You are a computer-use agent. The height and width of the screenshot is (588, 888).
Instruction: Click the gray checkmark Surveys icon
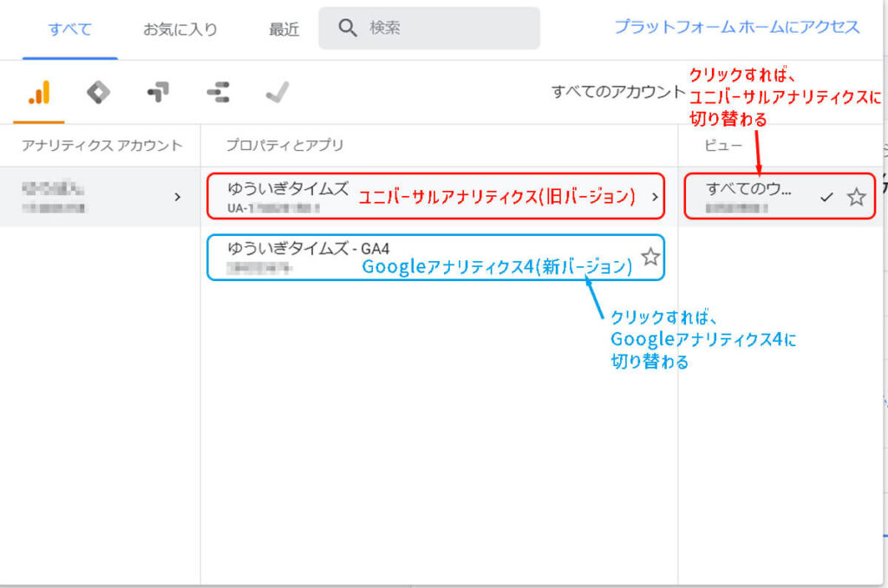[x=277, y=92]
